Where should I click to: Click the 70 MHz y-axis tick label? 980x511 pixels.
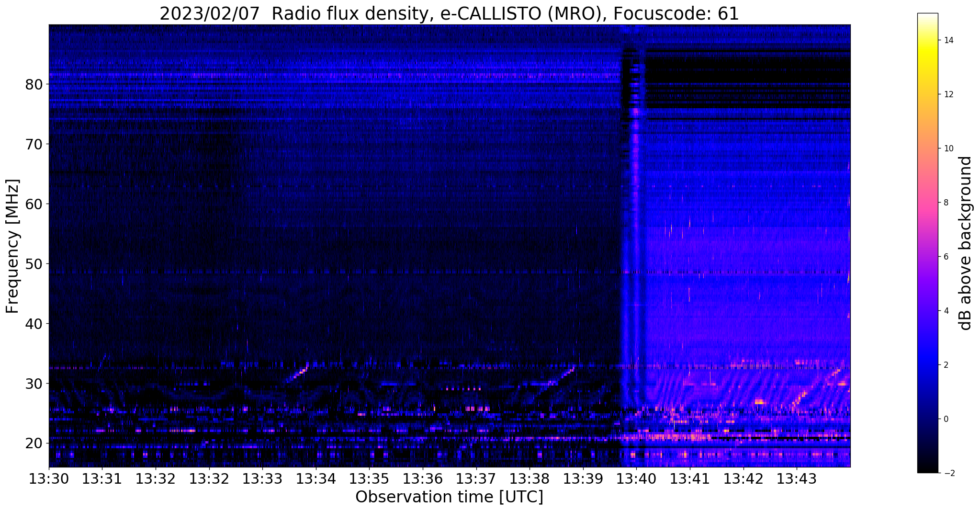[x=34, y=145]
